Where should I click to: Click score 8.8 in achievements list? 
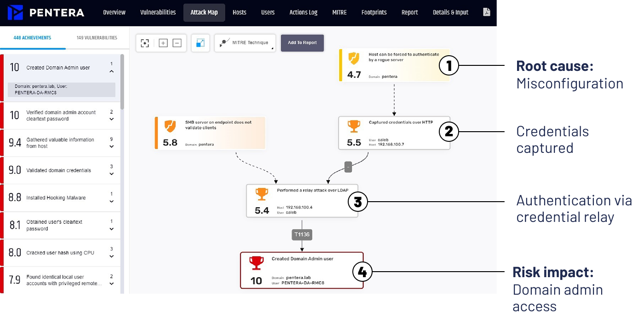[15, 198]
